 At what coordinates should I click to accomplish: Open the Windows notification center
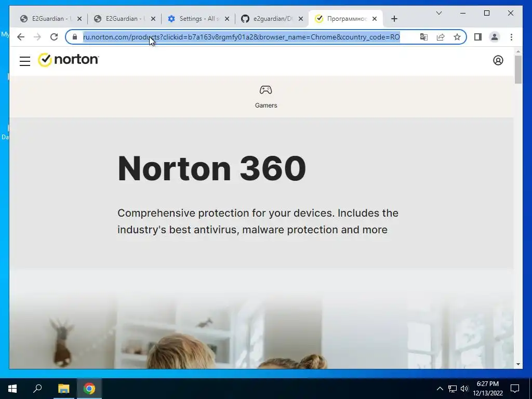pyautogui.click(x=515, y=389)
